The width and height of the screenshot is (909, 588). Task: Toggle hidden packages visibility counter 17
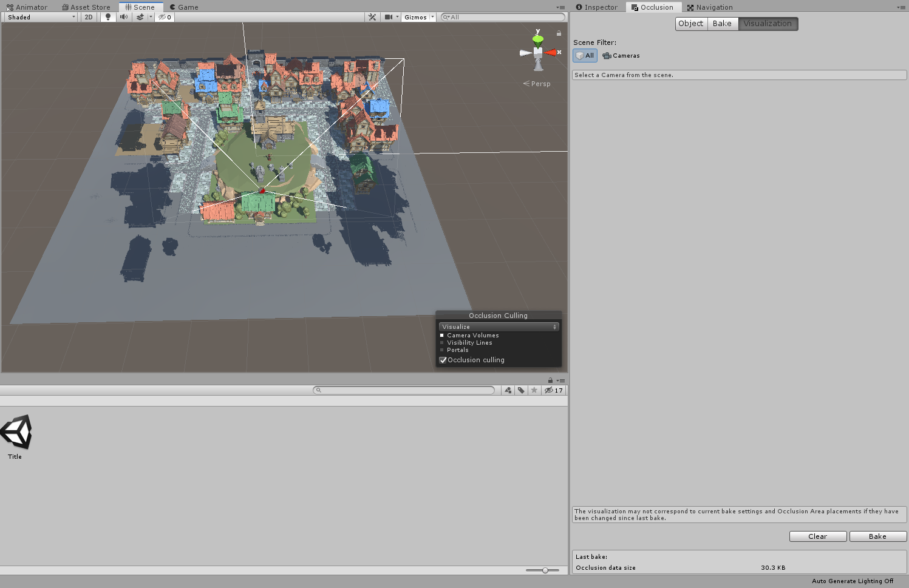click(554, 390)
